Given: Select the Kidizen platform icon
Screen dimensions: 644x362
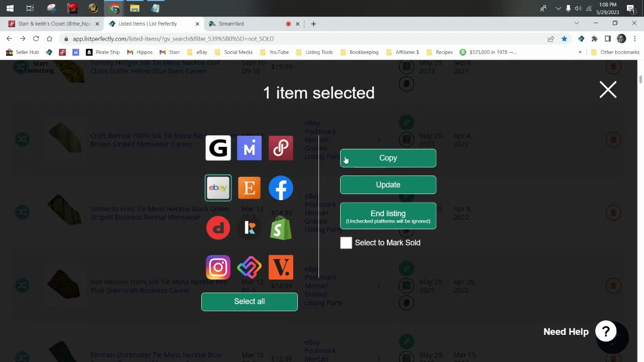Looking at the screenshot, I should click(x=249, y=228).
